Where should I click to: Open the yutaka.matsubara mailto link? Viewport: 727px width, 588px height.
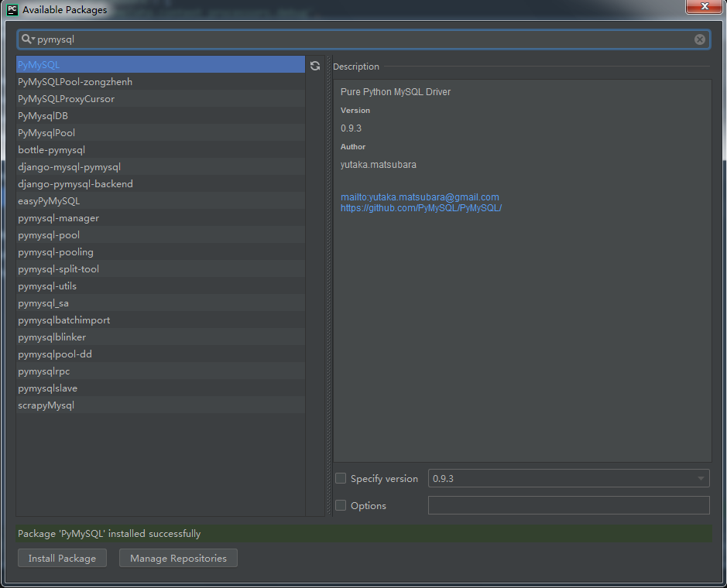(x=420, y=197)
